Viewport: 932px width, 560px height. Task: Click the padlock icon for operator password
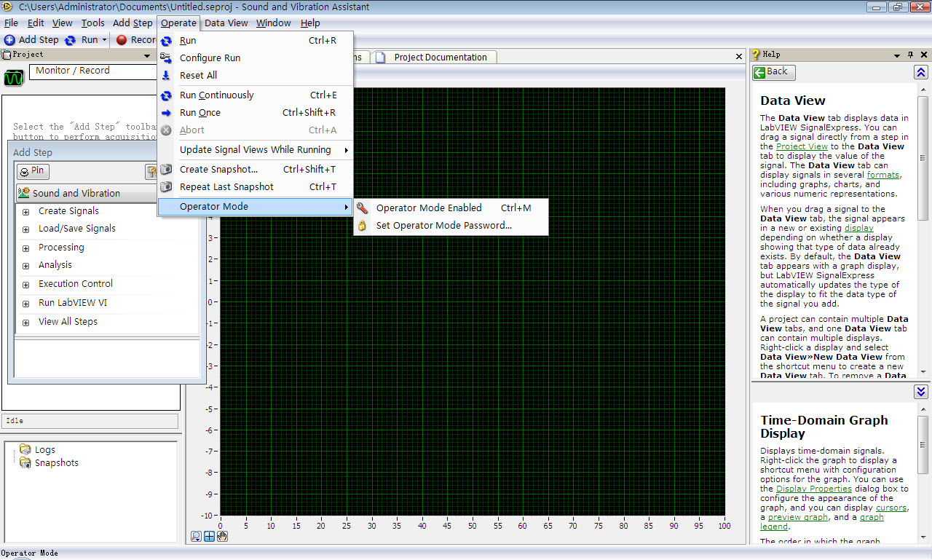(x=362, y=226)
